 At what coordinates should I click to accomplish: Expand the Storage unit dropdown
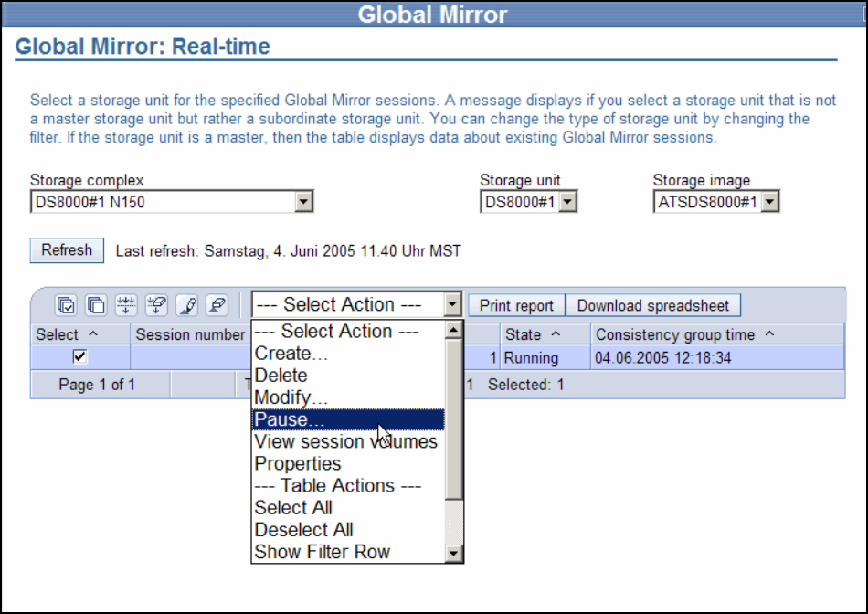[x=567, y=203]
